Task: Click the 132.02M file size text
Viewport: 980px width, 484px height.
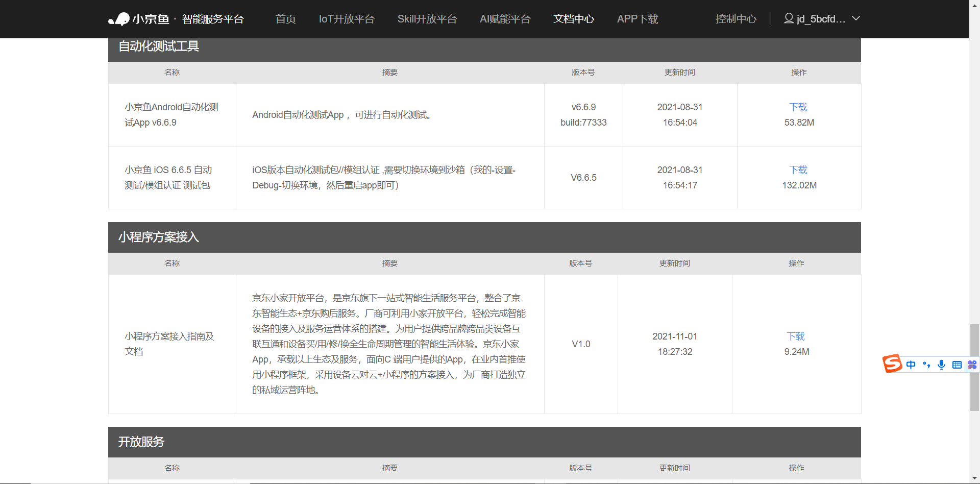Action: point(799,185)
